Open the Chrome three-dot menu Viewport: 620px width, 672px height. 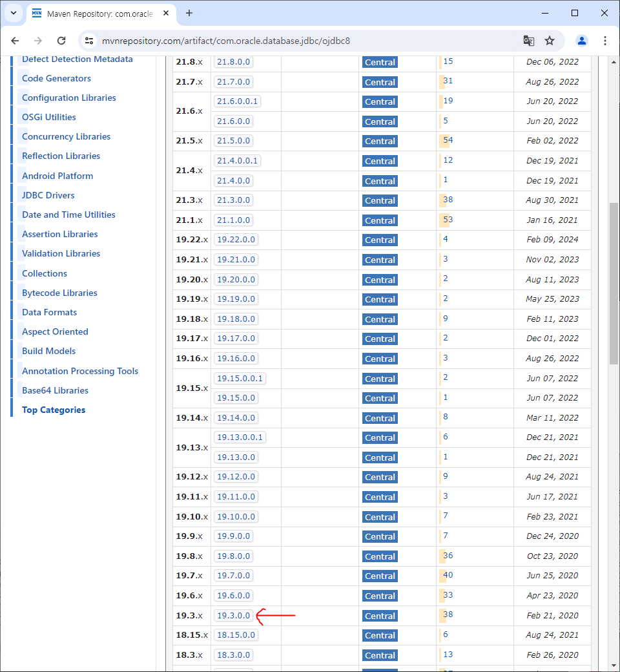(604, 41)
